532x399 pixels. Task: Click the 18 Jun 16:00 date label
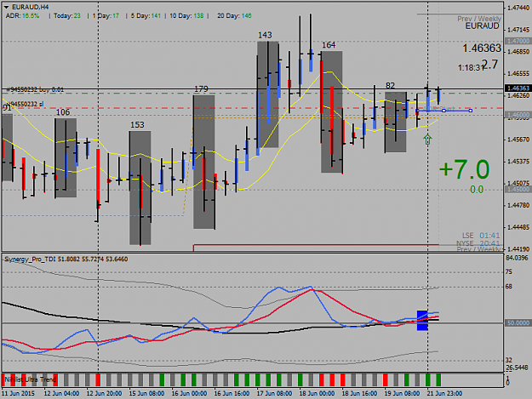[359, 394]
